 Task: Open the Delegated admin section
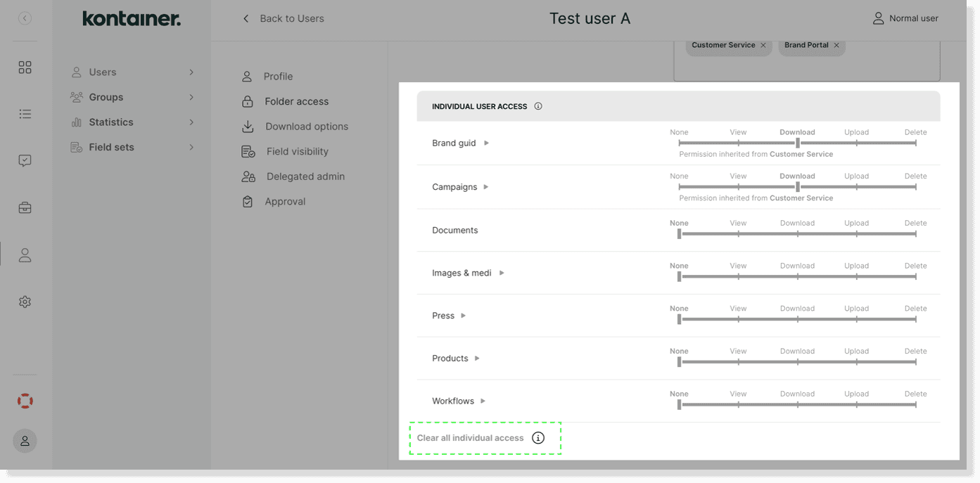[x=305, y=176]
